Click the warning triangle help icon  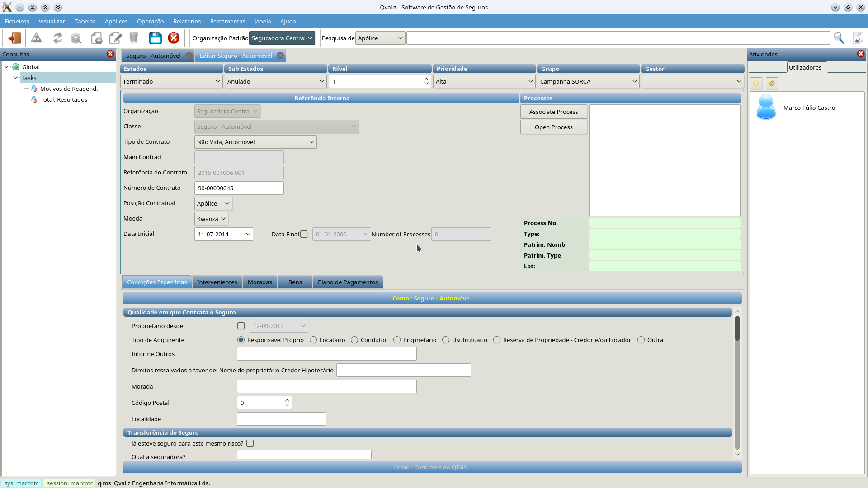point(36,38)
